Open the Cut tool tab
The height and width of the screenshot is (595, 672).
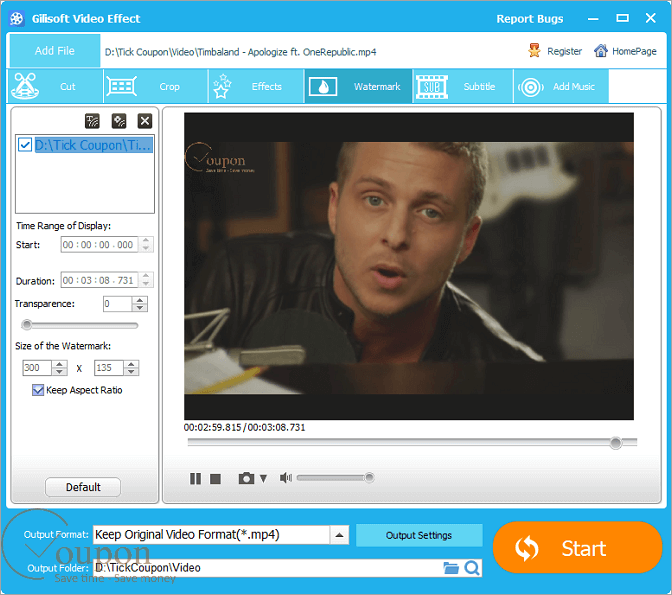pos(55,86)
